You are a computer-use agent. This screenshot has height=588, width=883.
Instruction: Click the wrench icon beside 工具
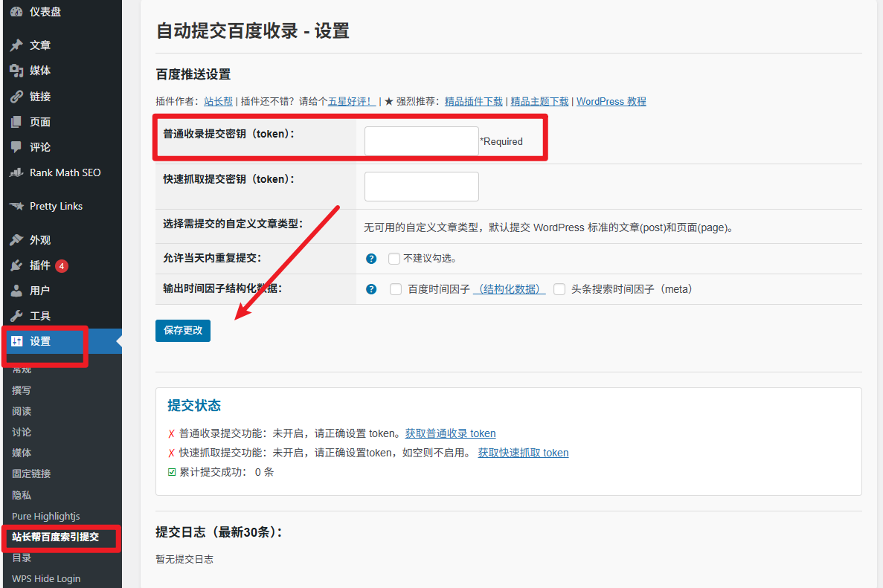pos(16,316)
